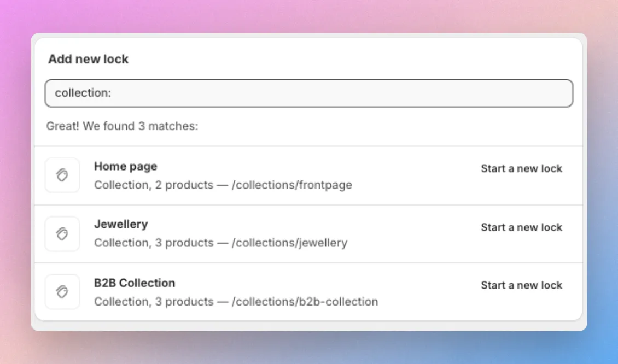Click the /collections/b2b-collection path text
The image size is (618, 364).
point(305,302)
